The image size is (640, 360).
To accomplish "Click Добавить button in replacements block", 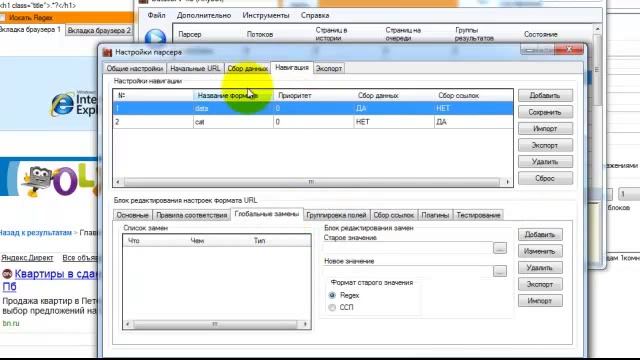I will coord(540,235).
